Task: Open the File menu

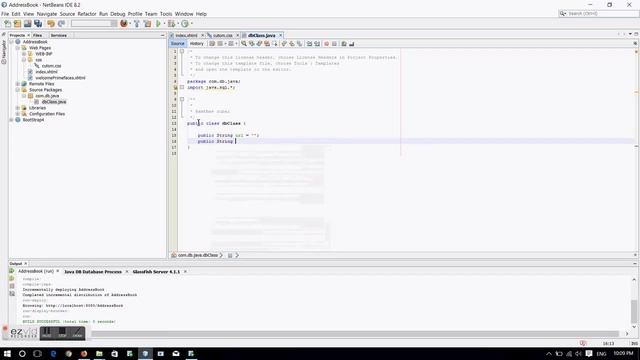Action: [x=5, y=14]
